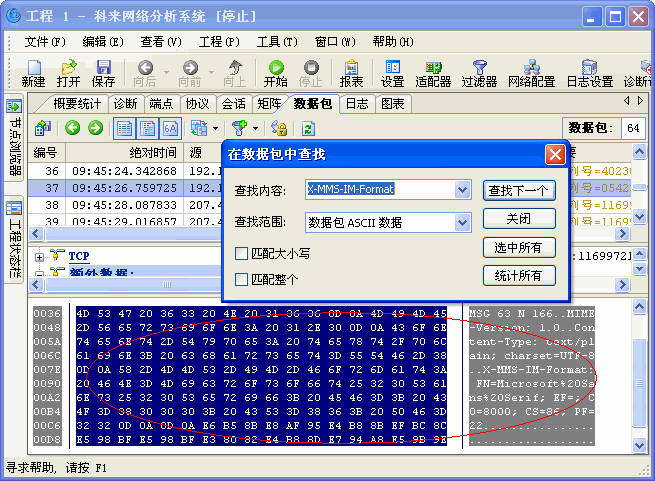Show next tabs with right tab arrow

point(640,101)
